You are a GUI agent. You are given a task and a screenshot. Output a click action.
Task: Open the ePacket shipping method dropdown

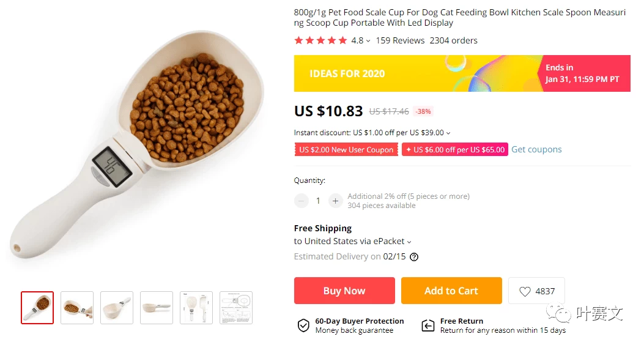tap(409, 242)
